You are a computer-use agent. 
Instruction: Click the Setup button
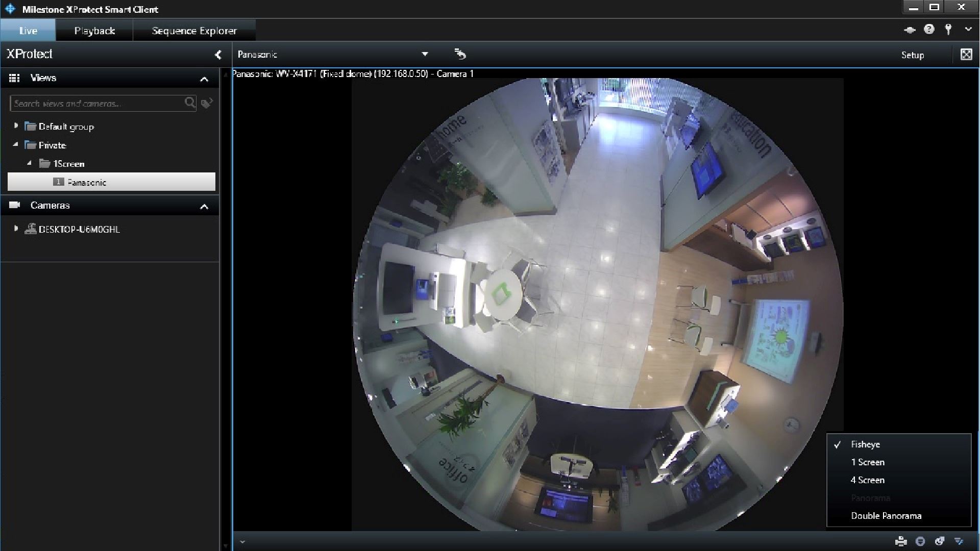pos(913,55)
